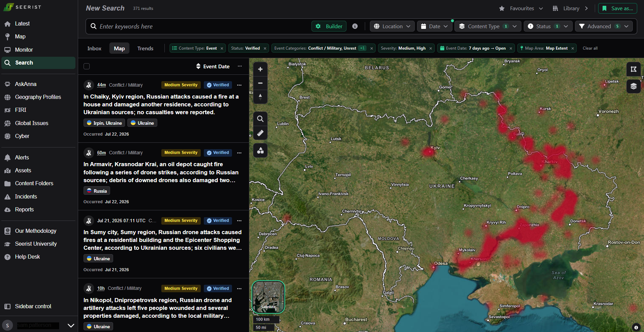
Task: Open options for the Chaiky event
Action: 239,85
